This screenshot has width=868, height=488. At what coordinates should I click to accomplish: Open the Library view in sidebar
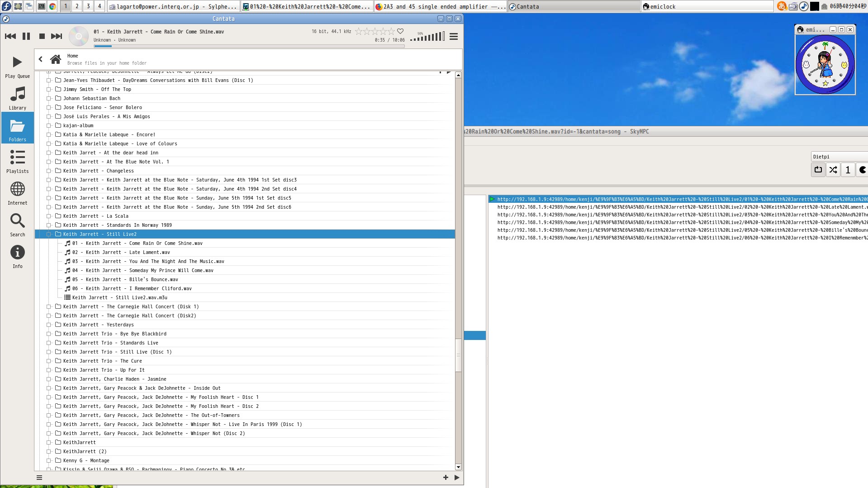point(17,98)
